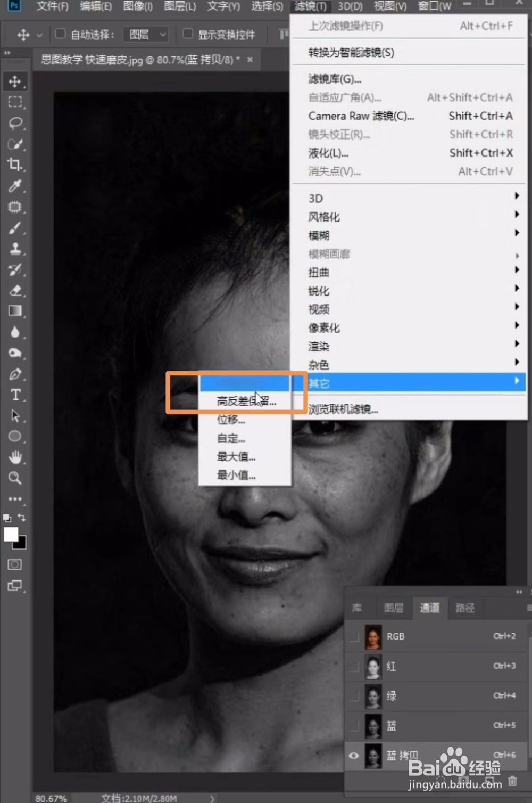Select the Spot Healing Brush tool
This screenshot has width=532, height=803.
point(15,207)
